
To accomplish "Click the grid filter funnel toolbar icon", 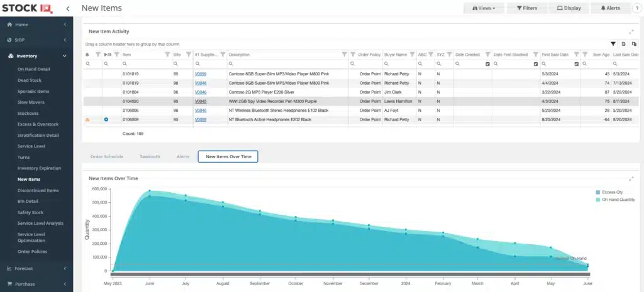I will point(613,44).
